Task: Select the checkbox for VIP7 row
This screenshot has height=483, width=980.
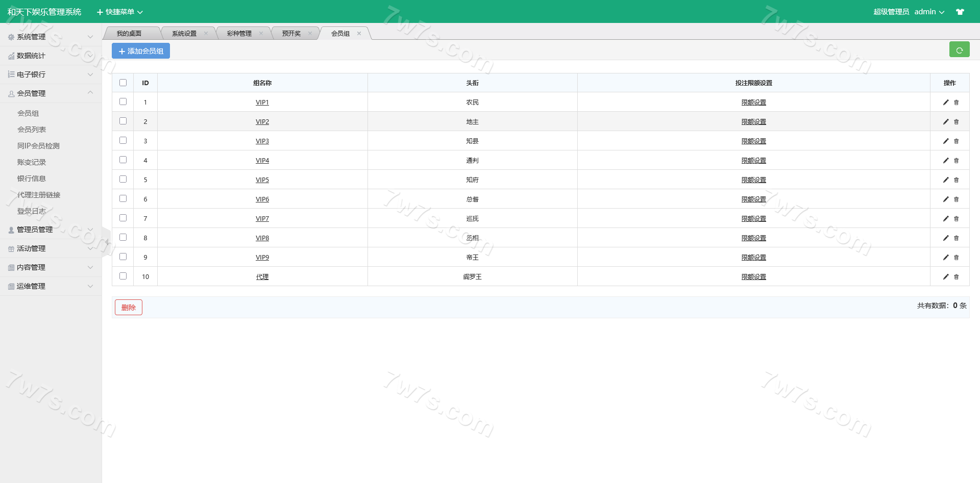Action: click(x=123, y=218)
